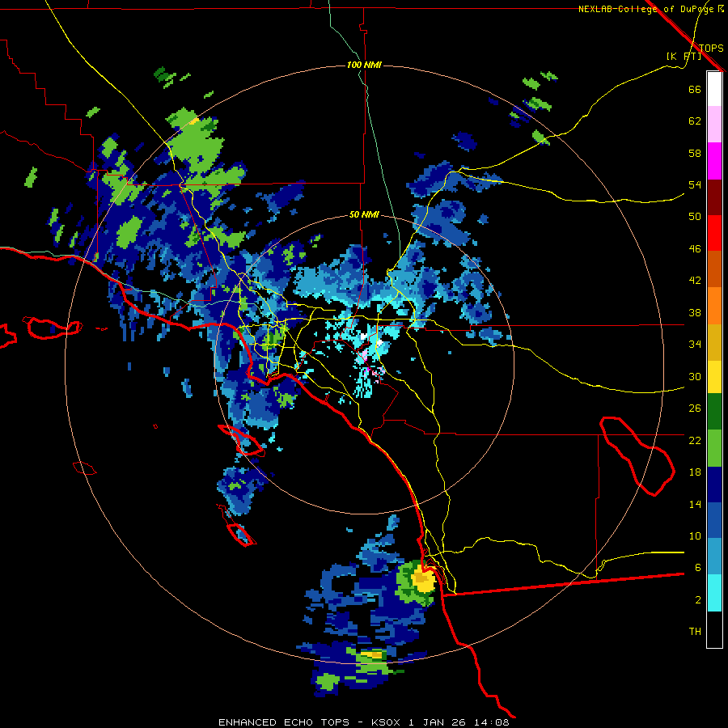The width and height of the screenshot is (728, 728).
Task: Pick the magenta swatch in the color scale
Action: click(x=714, y=161)
